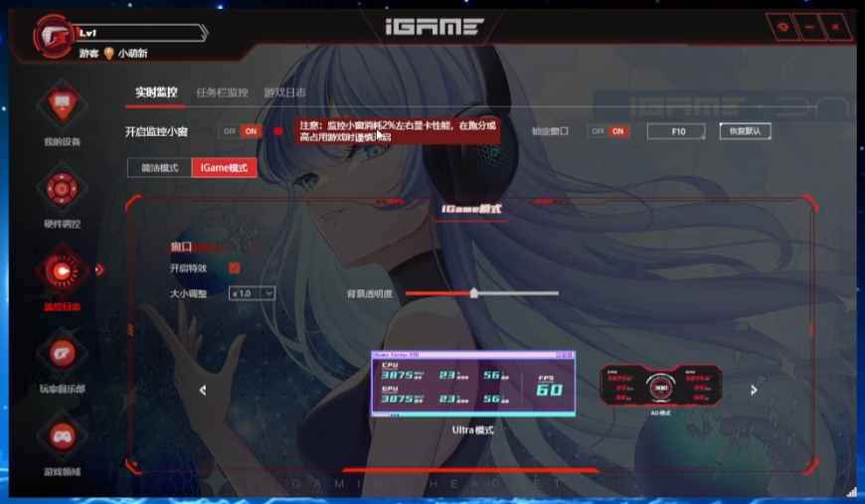Click the skin icon in title bar
Image resolution: width=865 pixels, height=504 pixels.
tap(783, 27)
